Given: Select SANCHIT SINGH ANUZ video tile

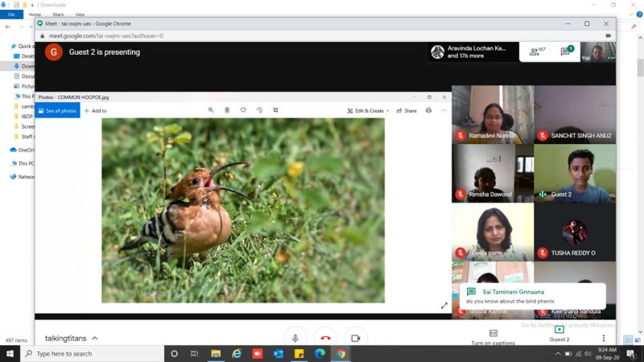Looking at the screenshot, I should tap(575, 114).
